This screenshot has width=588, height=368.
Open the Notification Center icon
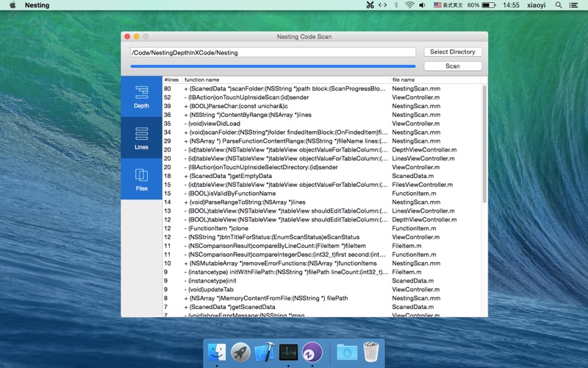coord(573,5)
